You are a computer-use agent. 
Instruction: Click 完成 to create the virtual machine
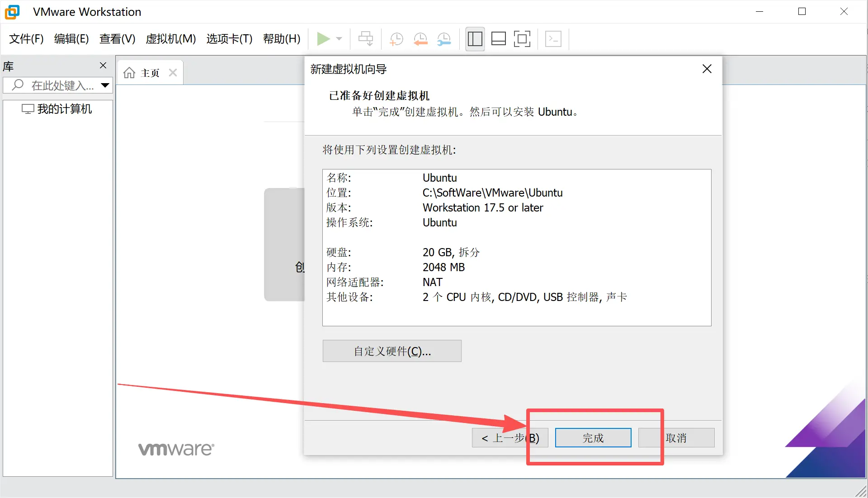(x=593, y=438)
